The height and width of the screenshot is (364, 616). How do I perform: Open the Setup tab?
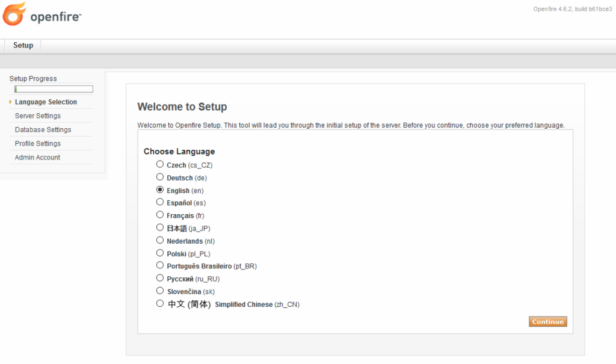pos(23,45)
